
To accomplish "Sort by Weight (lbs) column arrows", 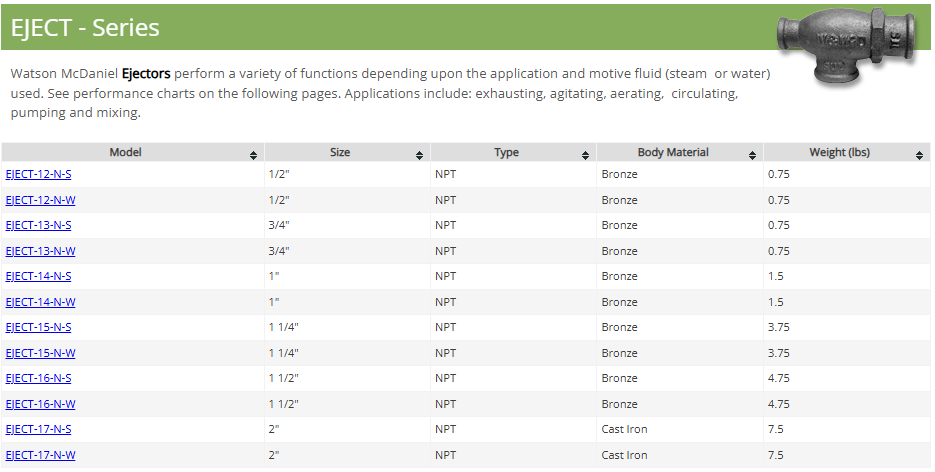I will coord(919,155).
